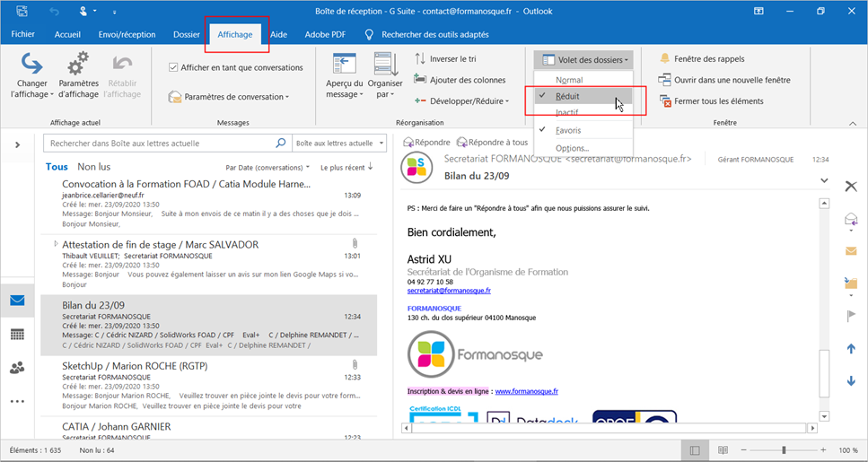
Task: Open the People contacts icon
Action: tap(17, 368)
